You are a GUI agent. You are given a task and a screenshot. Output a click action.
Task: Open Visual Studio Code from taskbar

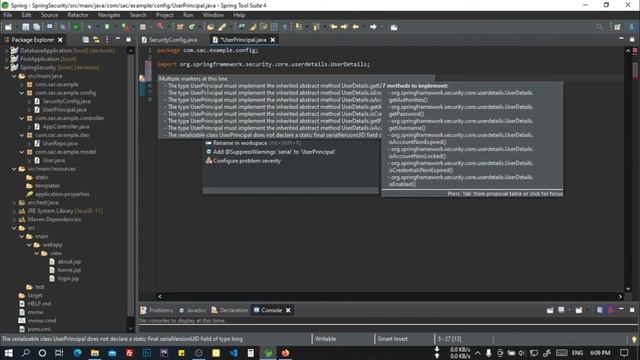tap(233, 353)
